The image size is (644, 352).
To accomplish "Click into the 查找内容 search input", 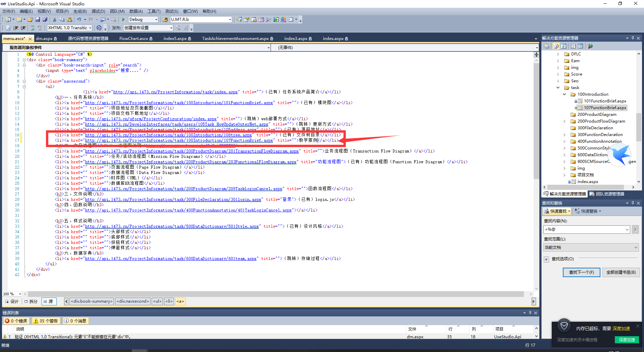I will [x=585, y=229].
